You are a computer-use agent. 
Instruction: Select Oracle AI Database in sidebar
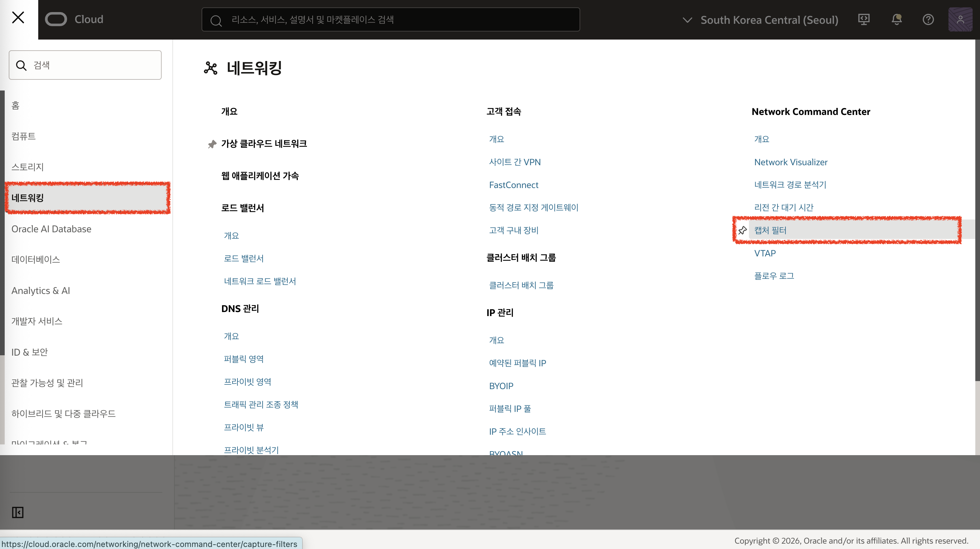[51, 229]
